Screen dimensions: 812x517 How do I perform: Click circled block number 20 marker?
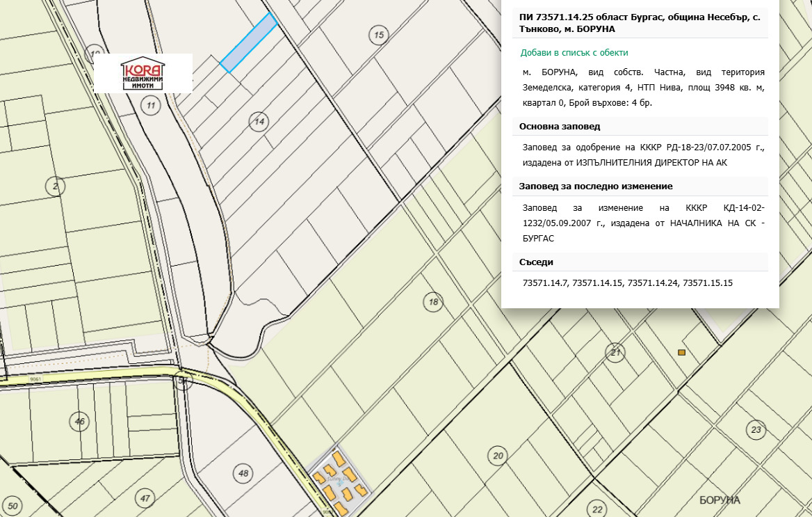coord(497,456)
